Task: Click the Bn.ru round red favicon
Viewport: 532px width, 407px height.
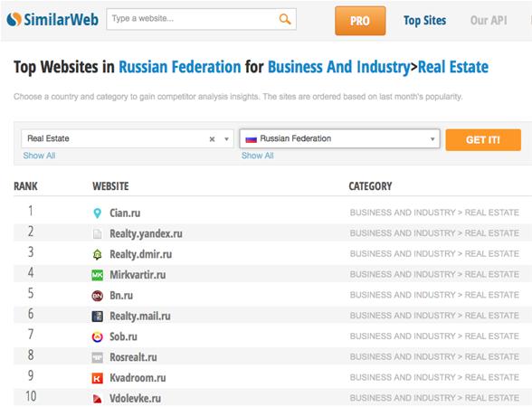Action: coord(97,296)
